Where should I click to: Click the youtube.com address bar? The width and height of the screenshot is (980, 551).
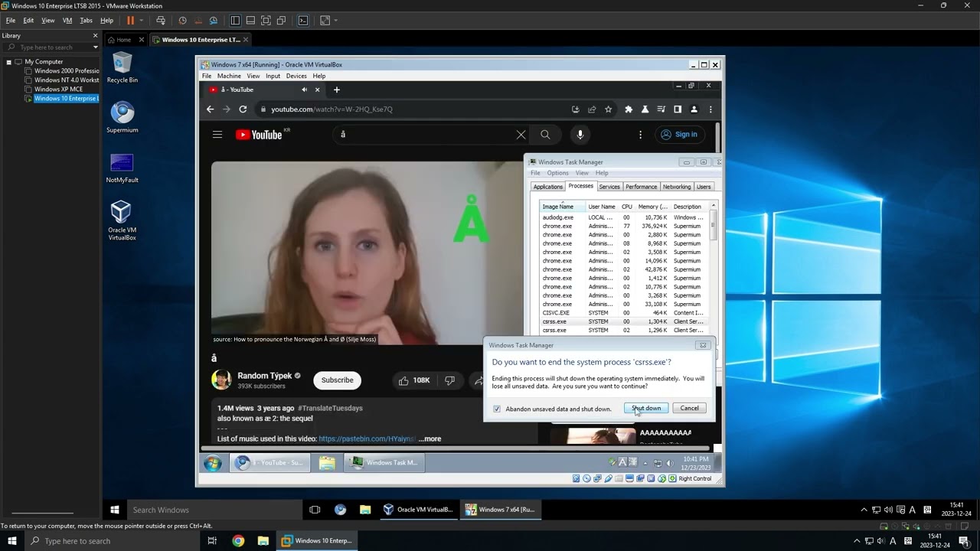(x=413, y=109)
